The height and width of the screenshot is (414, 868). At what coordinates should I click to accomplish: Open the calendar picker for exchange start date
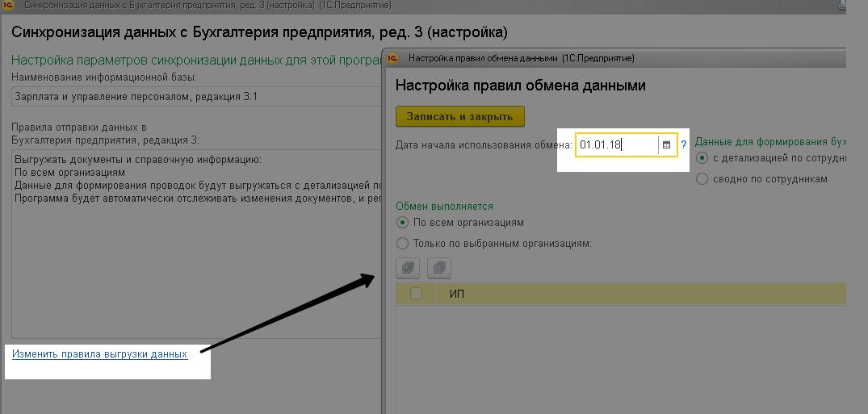click(x=666, y=145)
